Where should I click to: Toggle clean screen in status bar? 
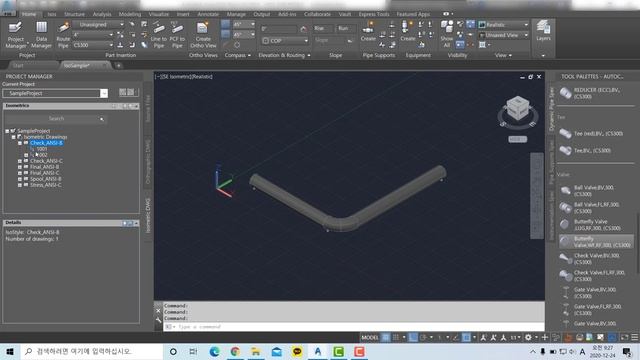624,337
